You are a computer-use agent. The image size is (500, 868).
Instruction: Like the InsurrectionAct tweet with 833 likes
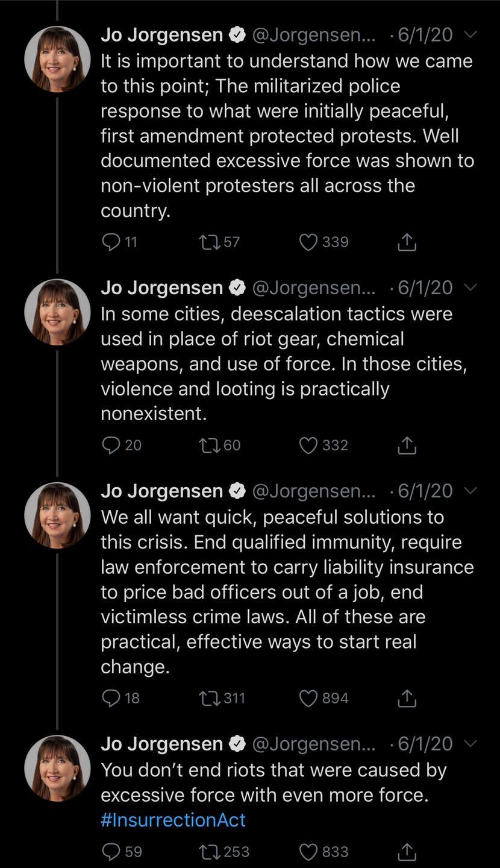coord(308,852)
